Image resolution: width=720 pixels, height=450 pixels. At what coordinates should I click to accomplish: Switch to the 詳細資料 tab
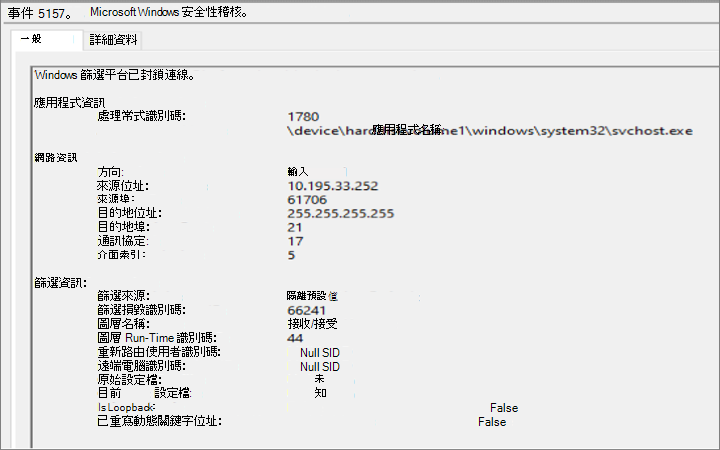tap(113, 40)
